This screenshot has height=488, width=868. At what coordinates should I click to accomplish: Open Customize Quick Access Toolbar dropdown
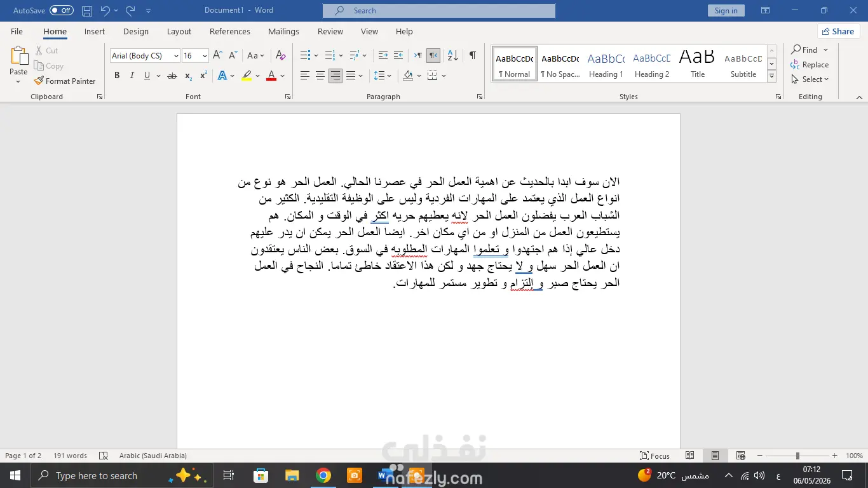149,11
